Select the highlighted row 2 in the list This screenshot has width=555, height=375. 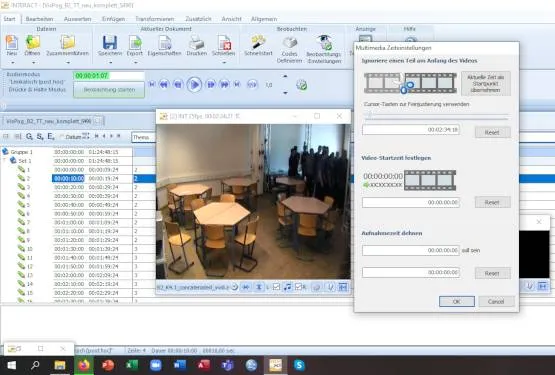[78, 178]
